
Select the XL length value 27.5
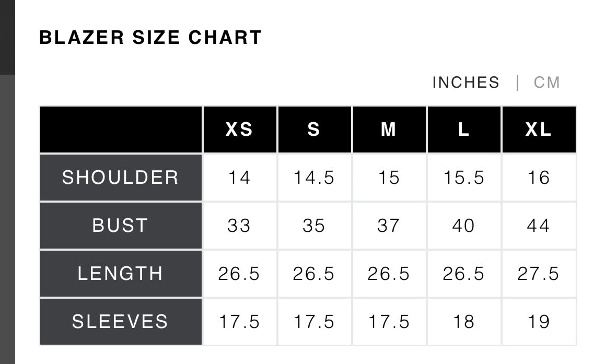coord(539,274)
